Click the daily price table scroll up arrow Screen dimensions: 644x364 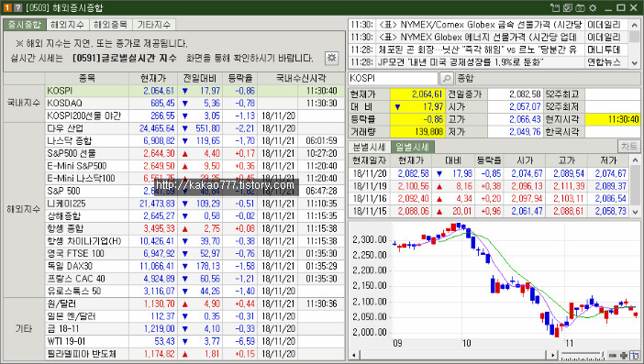point(635,160)
